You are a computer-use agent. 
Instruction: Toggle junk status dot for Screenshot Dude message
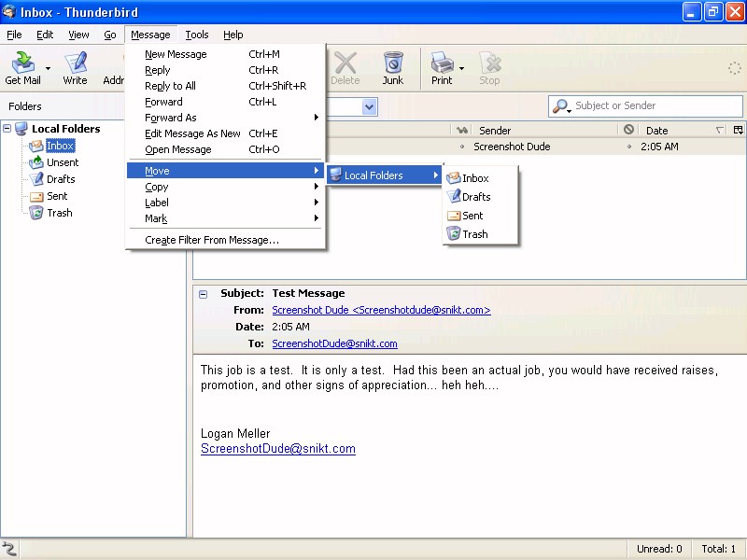coord(628,147)
